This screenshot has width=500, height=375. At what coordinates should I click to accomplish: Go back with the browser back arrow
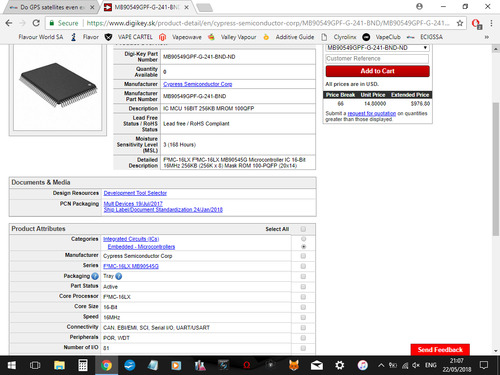click(9, 23)
